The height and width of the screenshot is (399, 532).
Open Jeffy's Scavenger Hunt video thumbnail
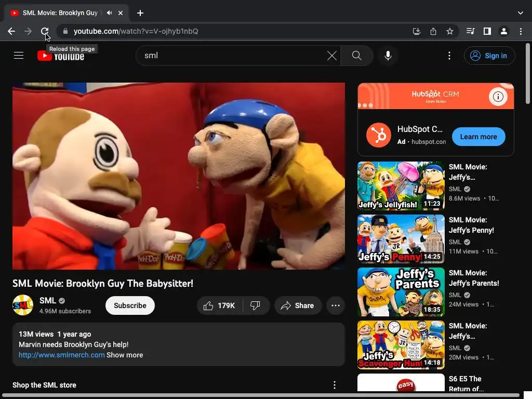point(401,345)
